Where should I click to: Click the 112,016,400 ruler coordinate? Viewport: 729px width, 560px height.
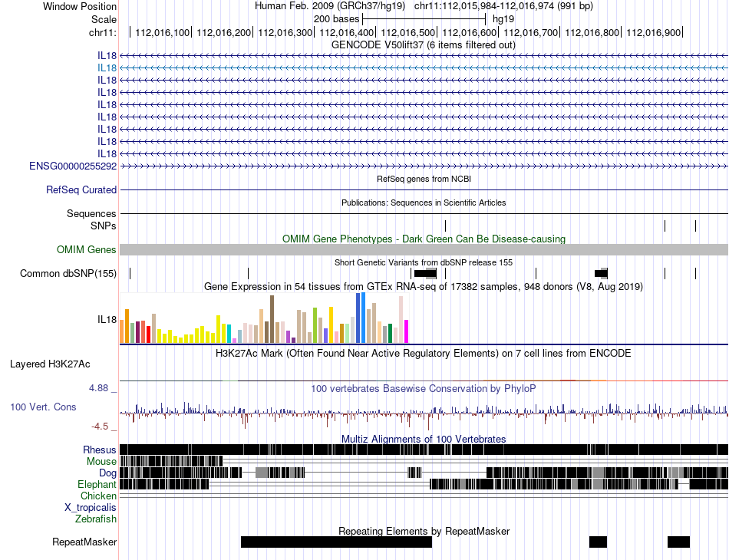coord(346,32)
